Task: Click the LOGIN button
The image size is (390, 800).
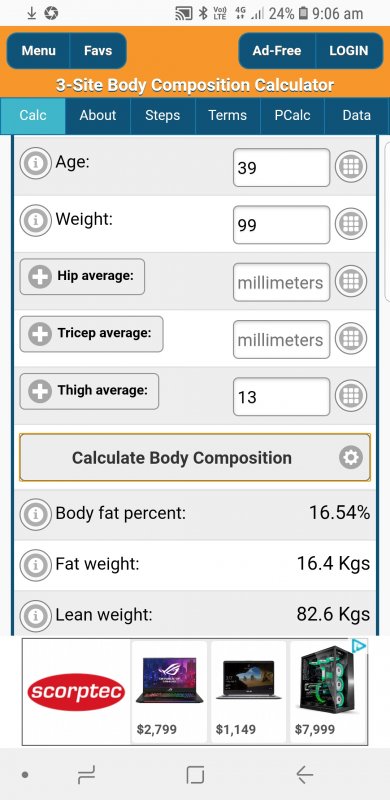Action: click(349, 51)
